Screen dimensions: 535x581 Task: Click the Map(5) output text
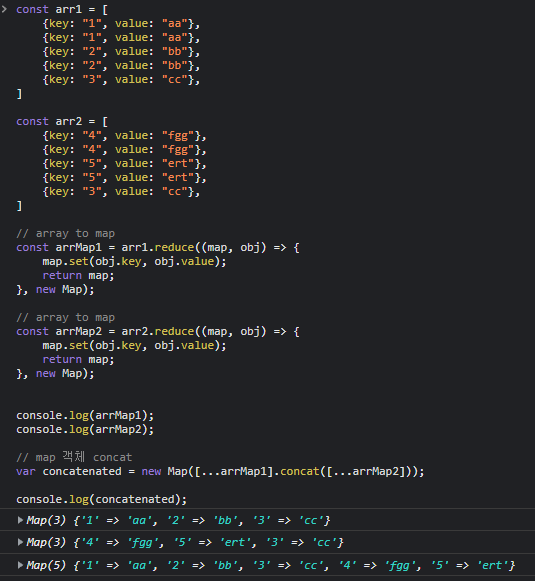click(x=271, y=565)
